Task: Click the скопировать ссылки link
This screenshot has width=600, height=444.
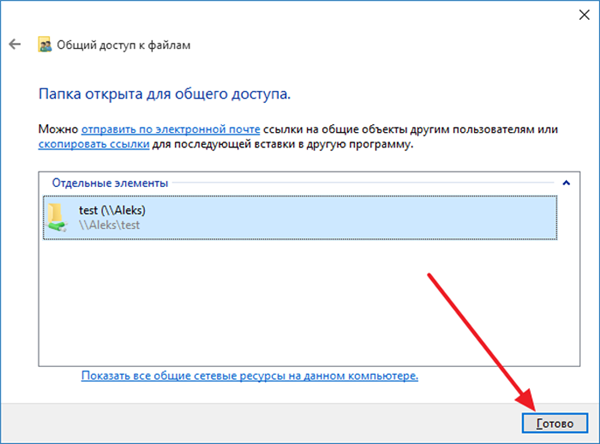Action: pyautogui.click(x=94, y=144)
